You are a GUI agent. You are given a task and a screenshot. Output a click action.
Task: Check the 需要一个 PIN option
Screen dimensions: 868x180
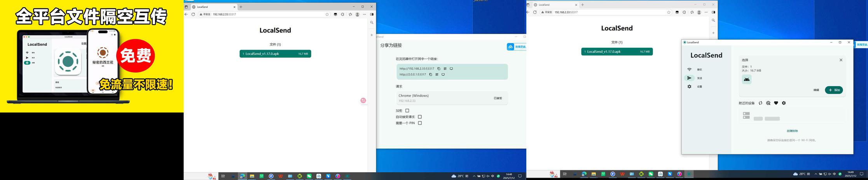[x=420, y=123]
